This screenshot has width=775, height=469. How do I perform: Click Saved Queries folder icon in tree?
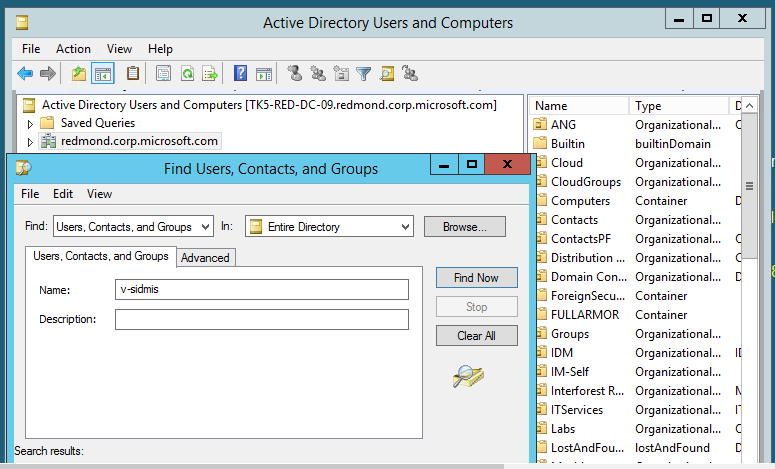(x=47, y=123)
